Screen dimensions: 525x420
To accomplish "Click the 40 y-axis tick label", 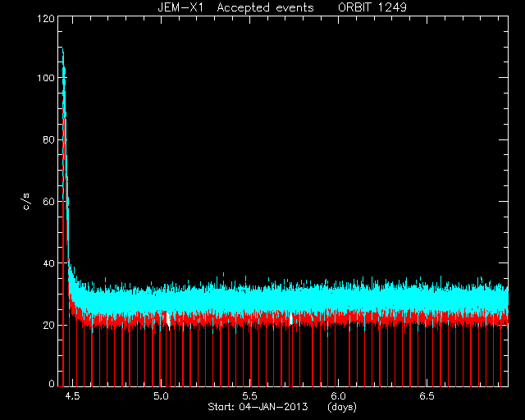I will (x=49, y=263).
